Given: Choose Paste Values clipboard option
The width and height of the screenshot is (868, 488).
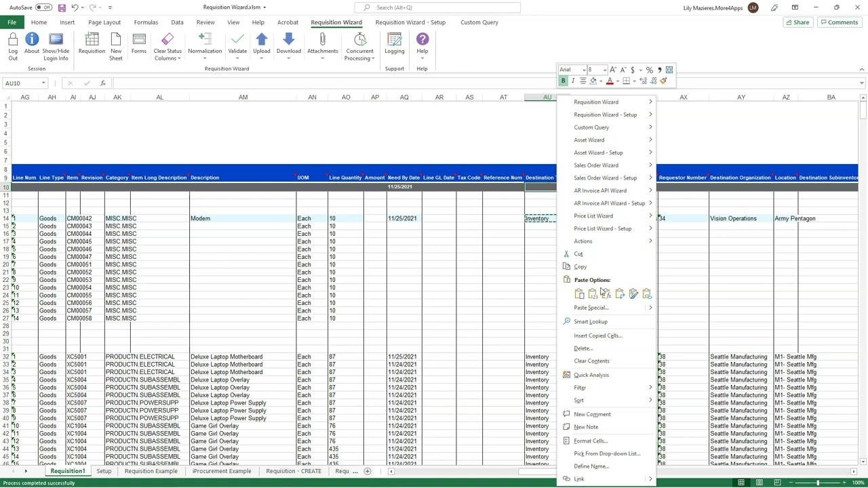Looking at the screenshot, I should 593,293.
